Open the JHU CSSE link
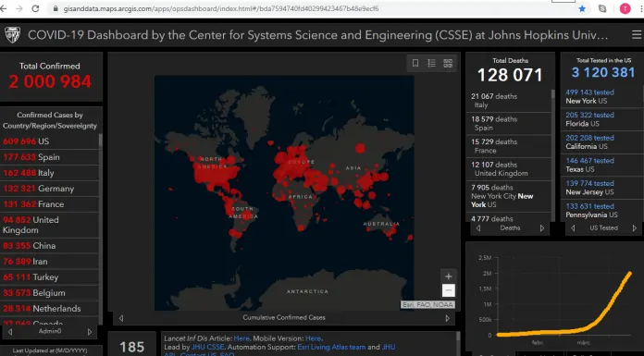Viewport: 644px width, 356px height. pyautogui.click(x=208, y=347)
